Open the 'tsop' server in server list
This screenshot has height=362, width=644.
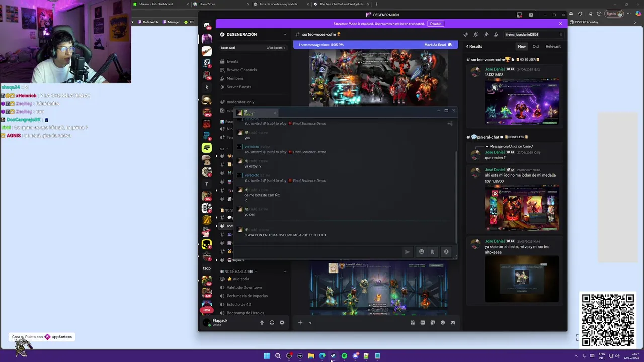tap(207, 268)
